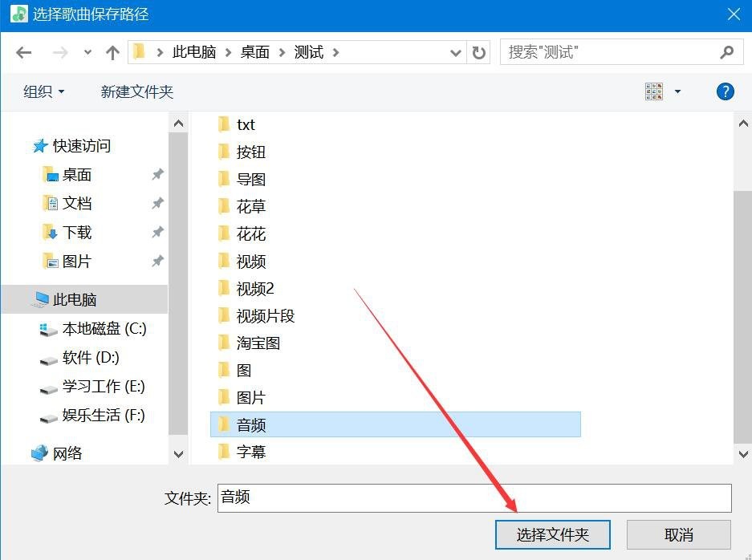Click the 下载 folder icon in sidebar
The width and height of the screenshot is (752, 560).
[x=51, y=233]
